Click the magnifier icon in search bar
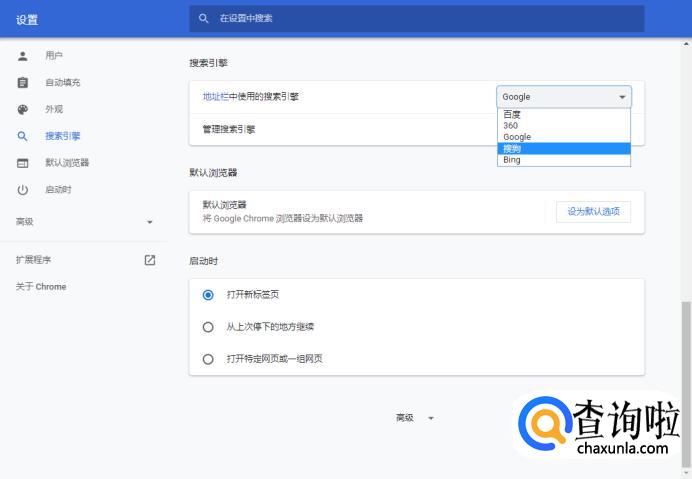This screenshot has height=479, width=692. click(203, 19)
